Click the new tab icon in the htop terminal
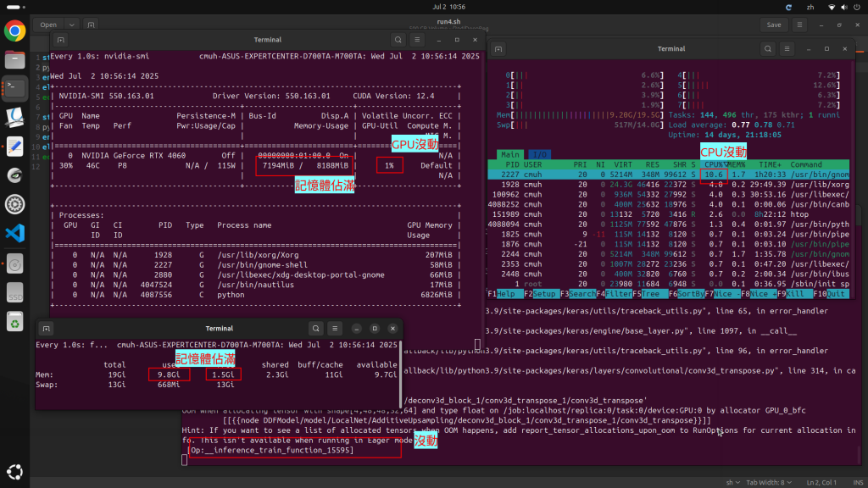This screenshot has width=868, height=488. point(500,49)
